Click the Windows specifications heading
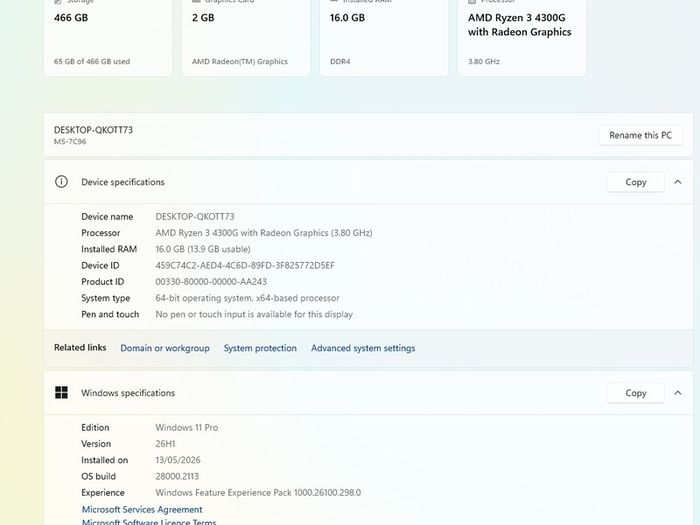 [x=128, y=393]
